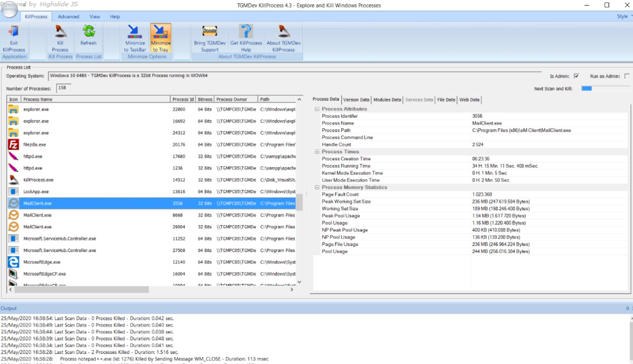
Task: Enable the Run as Admin checkbox
Action: (x=627, y=76)
